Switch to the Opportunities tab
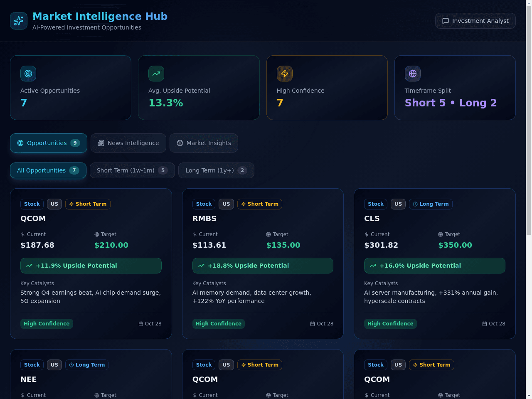Viewport: 532px width, 399px height. coord(49,143)
